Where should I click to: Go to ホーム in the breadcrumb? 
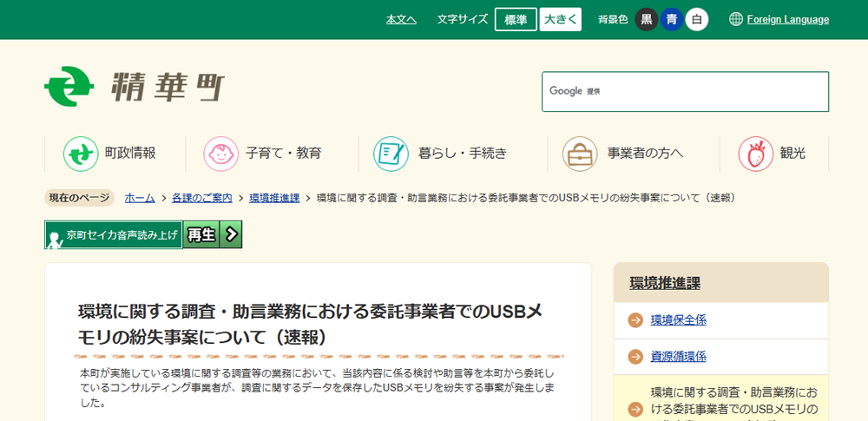coord(140,198)
